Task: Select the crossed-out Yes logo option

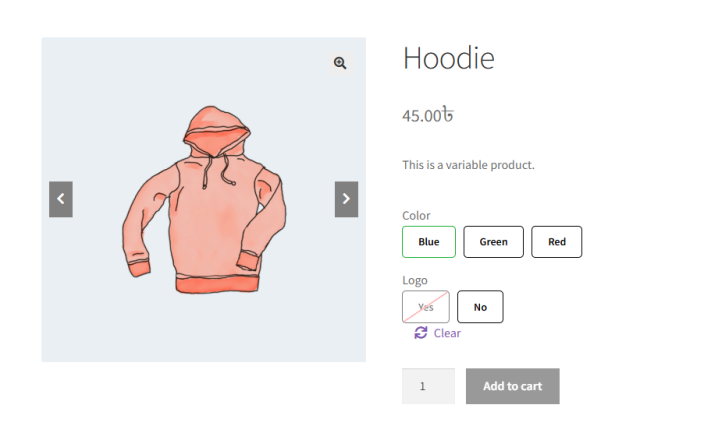Action: pyautogui.click(x=426, y=307)
